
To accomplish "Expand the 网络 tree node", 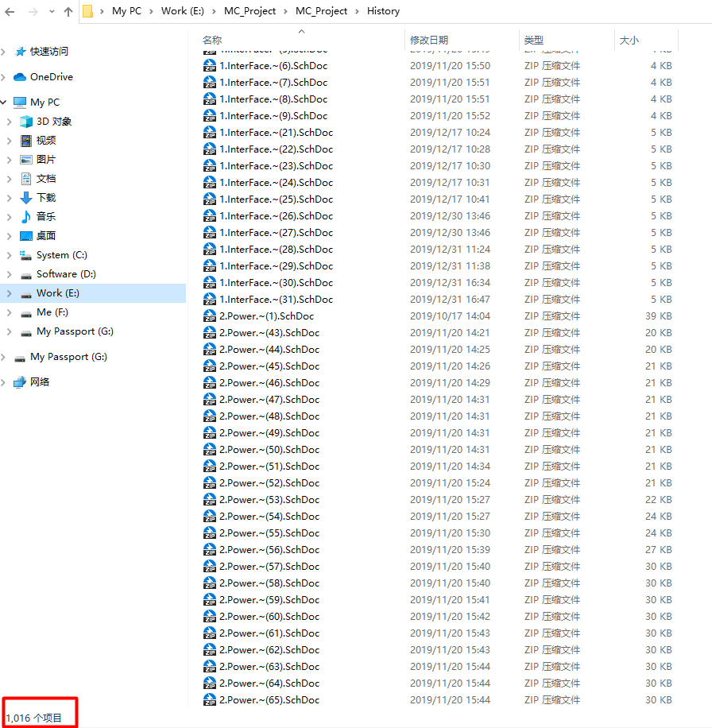I will point(4,382).
